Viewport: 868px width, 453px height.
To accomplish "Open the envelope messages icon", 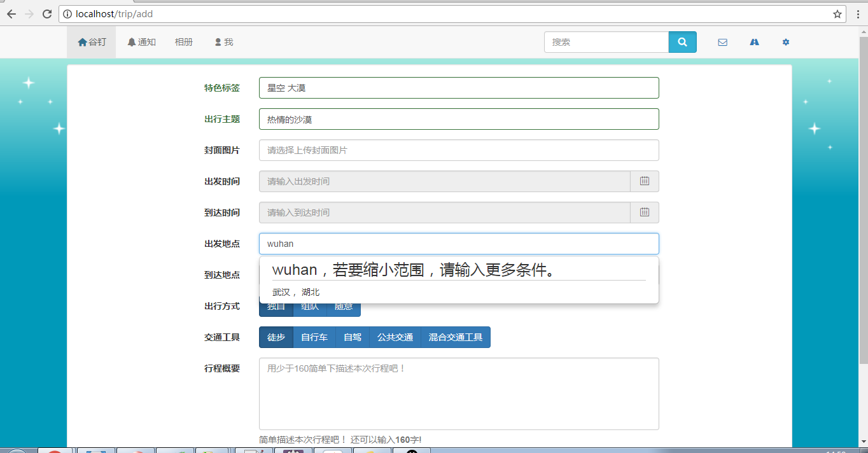I will [x=722, y=43].
